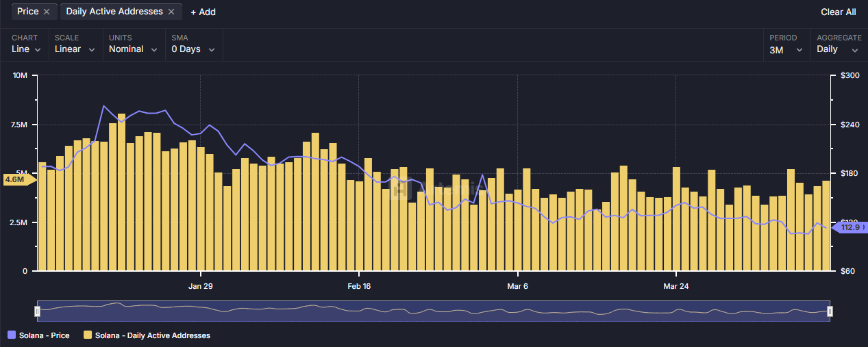
Task: Toggle Solana - Daily Active Addresses legend entry
Action: [147, 335]
